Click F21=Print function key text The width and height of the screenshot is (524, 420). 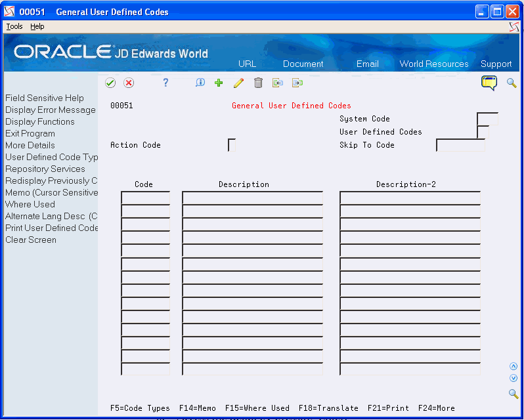pos(388,408)
